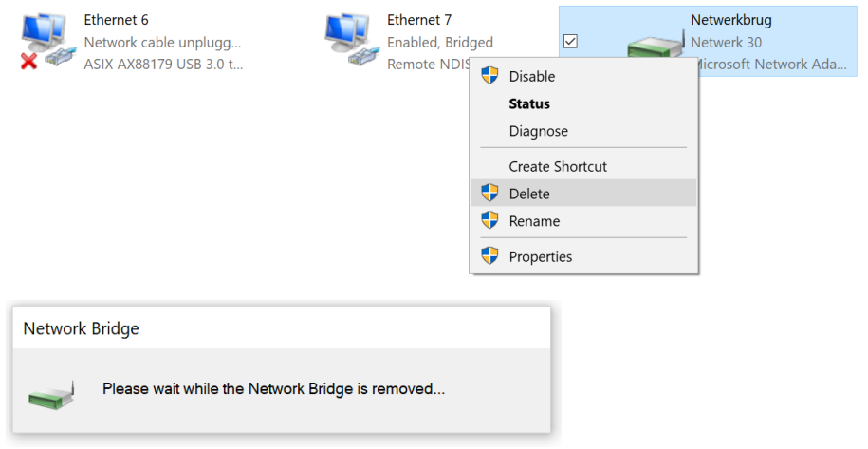Image resolution: width=868 pixels, height=449 pixels.
Task: Click the green bridge icon in dialog
Action: click(x=51, y=390)
